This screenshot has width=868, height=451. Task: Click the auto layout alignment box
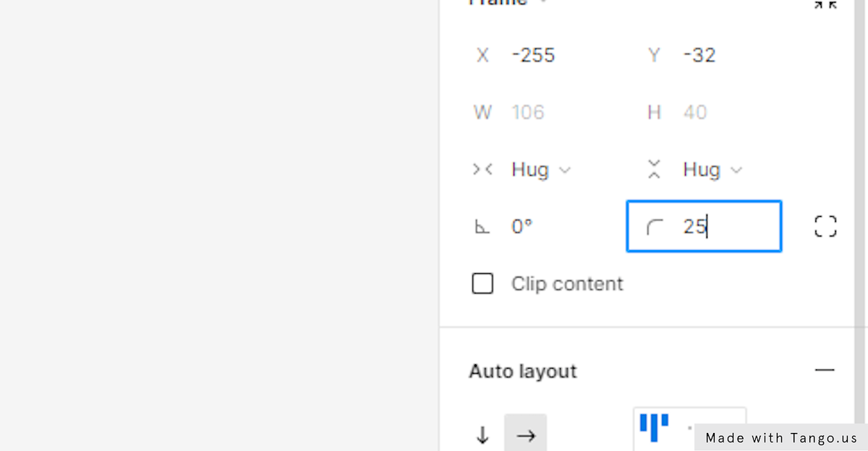pos(689,429)
